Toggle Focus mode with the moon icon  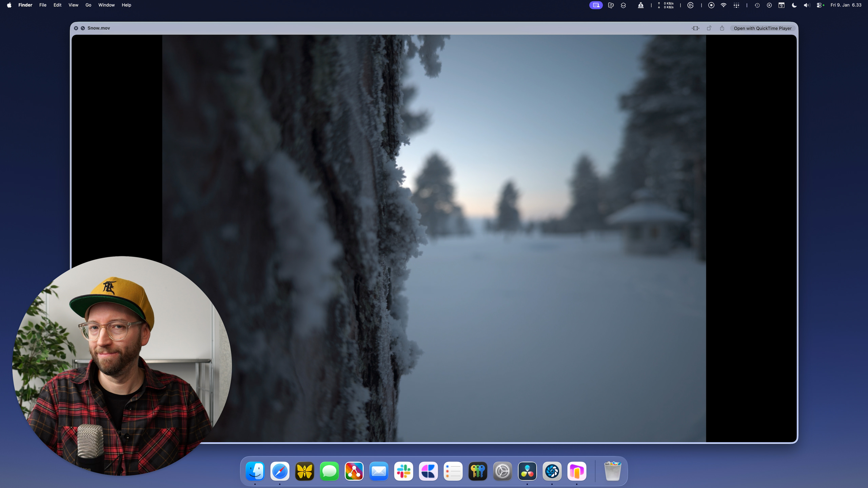[794, 5]
